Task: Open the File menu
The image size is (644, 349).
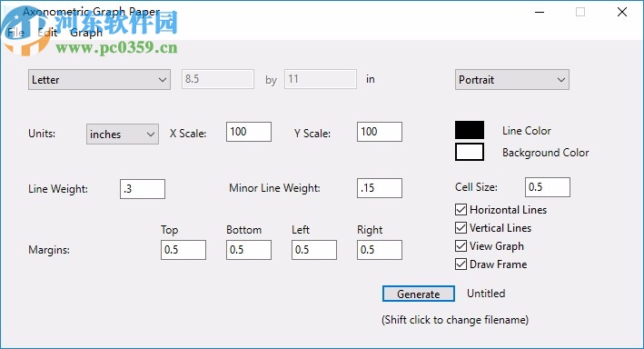Action: pyautogui.click(x=15, y=33)
